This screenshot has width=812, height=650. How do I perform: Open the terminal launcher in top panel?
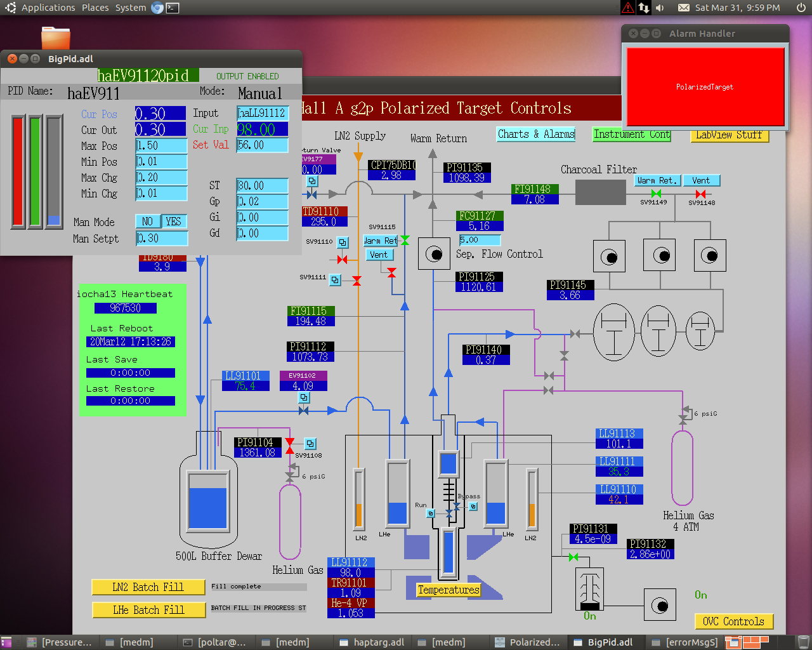(172, 8)
